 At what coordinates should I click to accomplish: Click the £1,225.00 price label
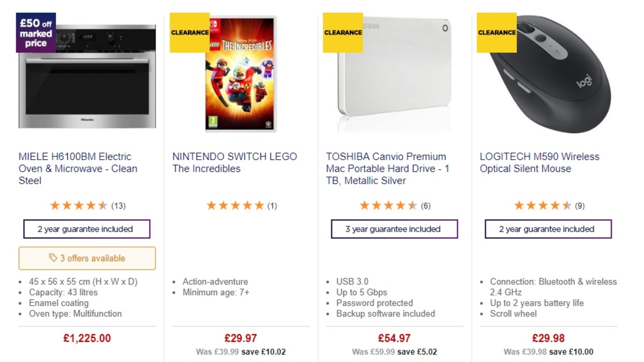tap(87, 338)
